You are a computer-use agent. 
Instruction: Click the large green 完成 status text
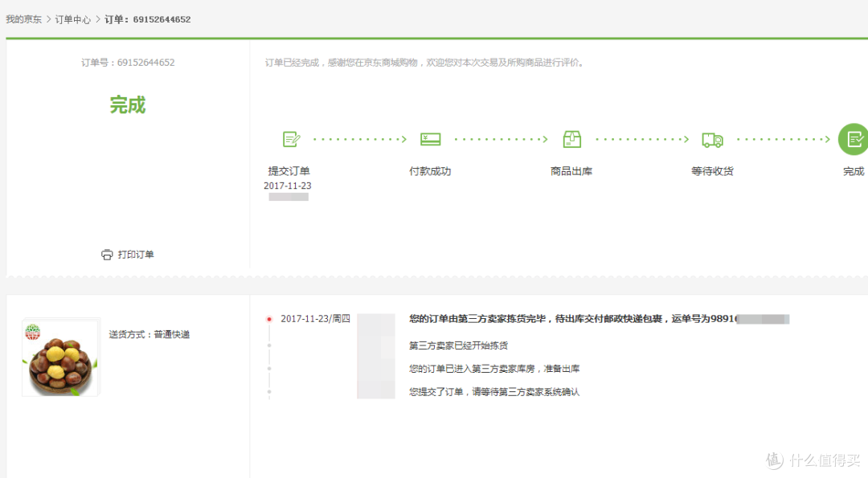point(127,104)
